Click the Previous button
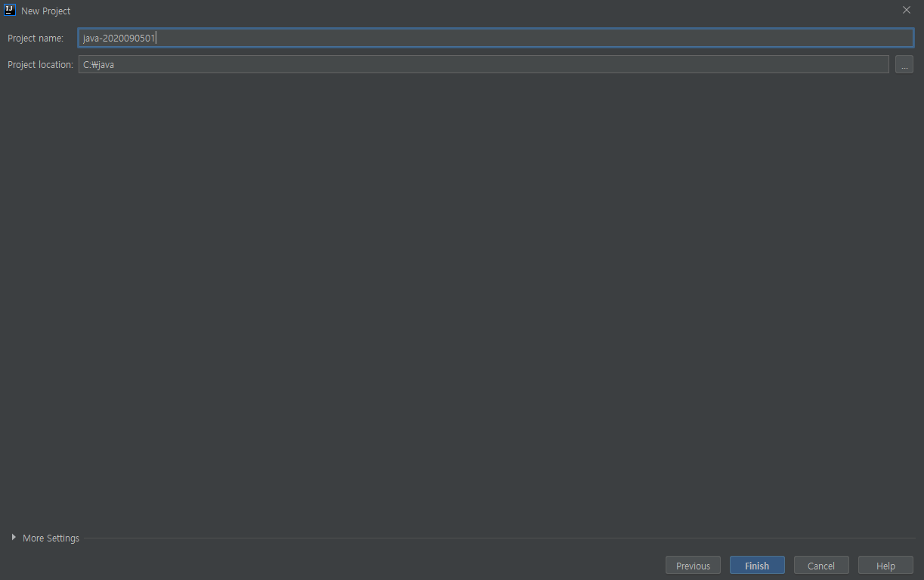Viewport: 924px width, 580px height. (x=693, y=566)
